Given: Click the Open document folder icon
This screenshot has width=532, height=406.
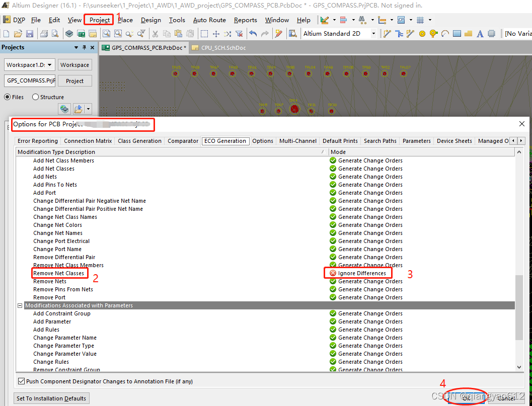Looking at the screenshot, I should (x=18, y=34).
